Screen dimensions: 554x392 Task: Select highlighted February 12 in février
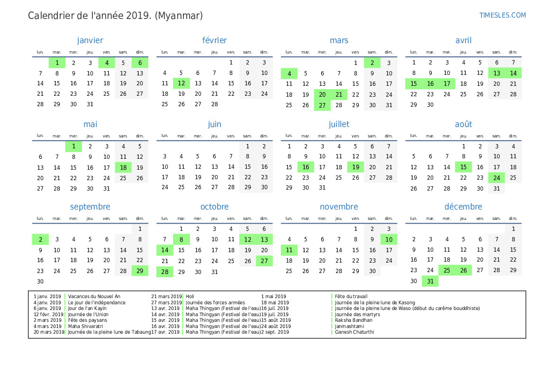182,83
